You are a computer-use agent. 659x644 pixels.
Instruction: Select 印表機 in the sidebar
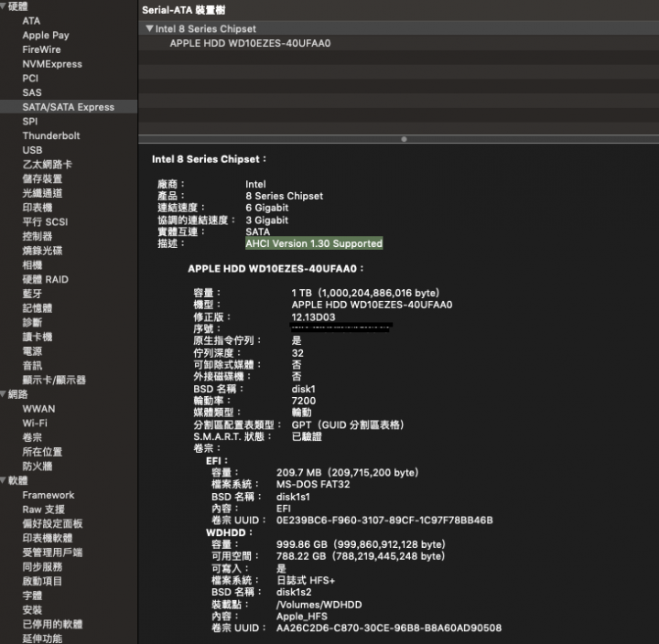(37, 208)
